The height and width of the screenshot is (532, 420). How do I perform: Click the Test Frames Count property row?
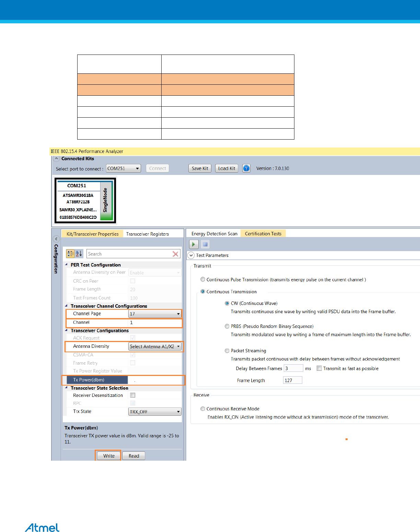pyautogui.click(x=124, y=298)
